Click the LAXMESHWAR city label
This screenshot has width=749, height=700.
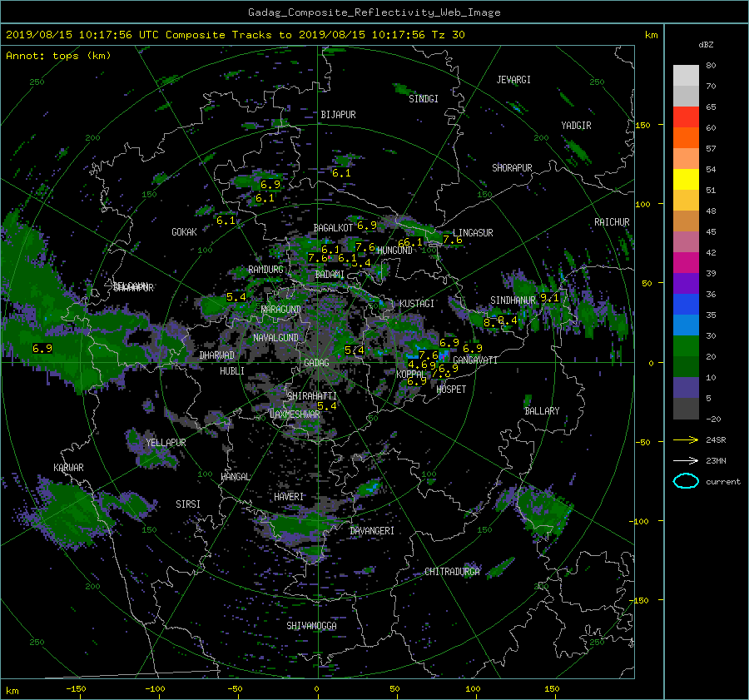tap(295, 415)
